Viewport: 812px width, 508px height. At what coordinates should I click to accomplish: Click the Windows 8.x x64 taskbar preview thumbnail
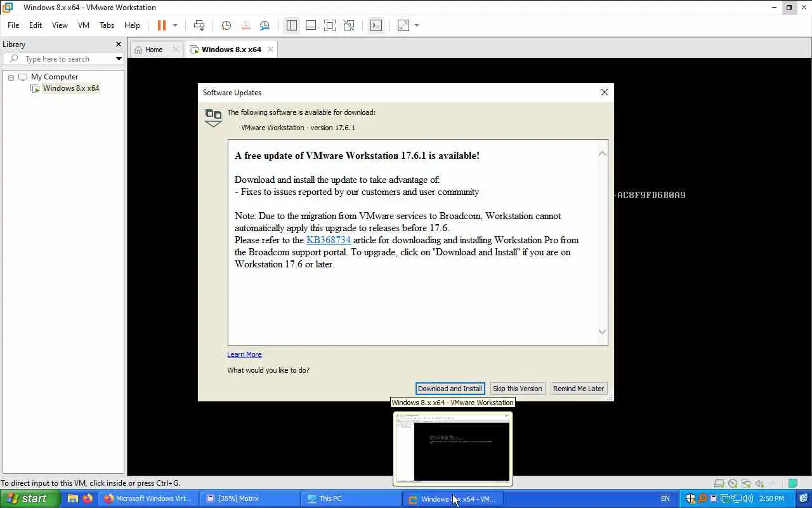[x=453, y=448]
